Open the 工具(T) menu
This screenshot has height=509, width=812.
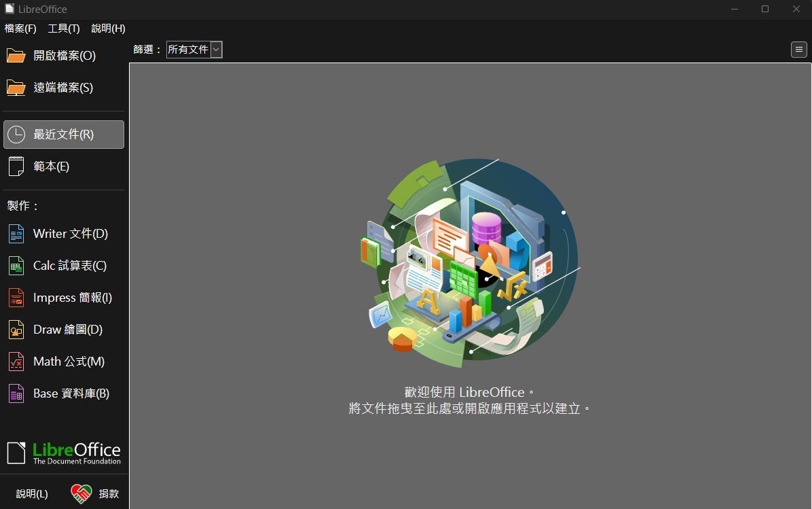(x=64, y=29)
